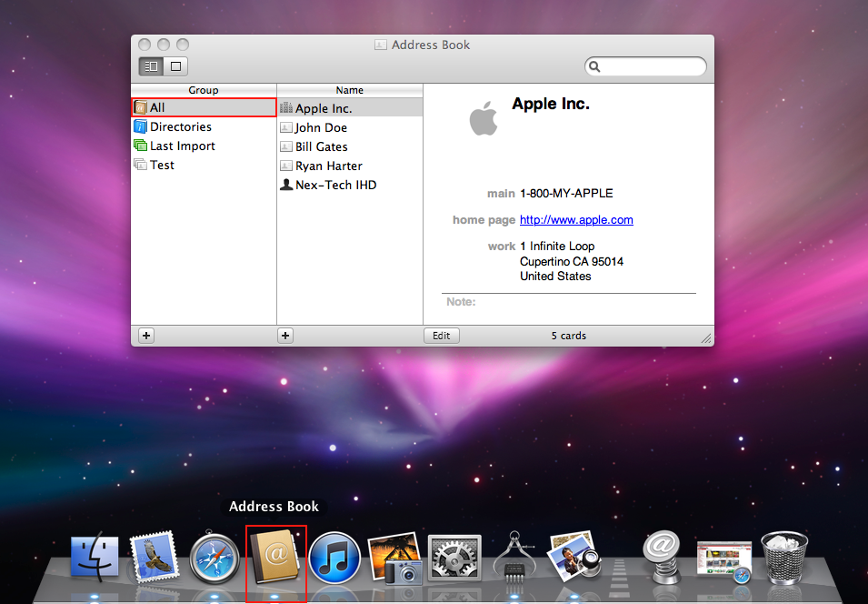Screen dimensions: 868x604
Task: Click the home page label
Action: (484, 220)
